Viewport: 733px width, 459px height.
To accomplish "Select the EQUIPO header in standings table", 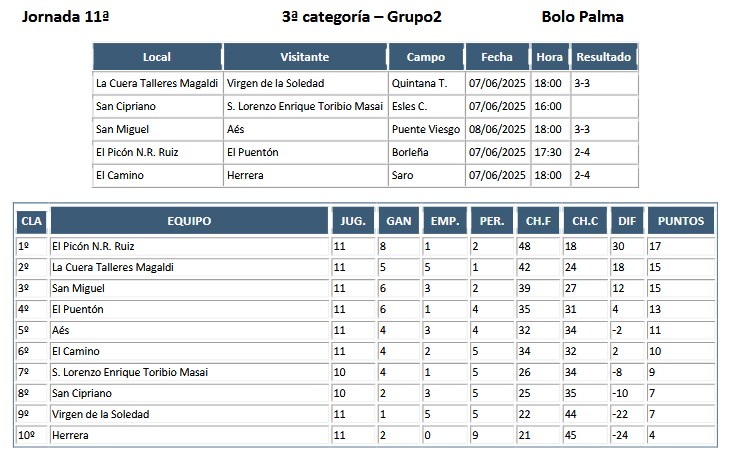I will 189,221.
